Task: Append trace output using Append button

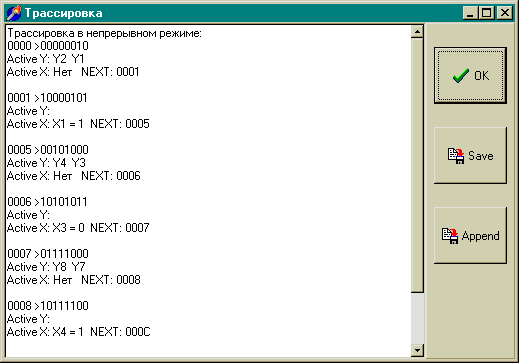Action: pyautogui.click(x=470, y=235)
